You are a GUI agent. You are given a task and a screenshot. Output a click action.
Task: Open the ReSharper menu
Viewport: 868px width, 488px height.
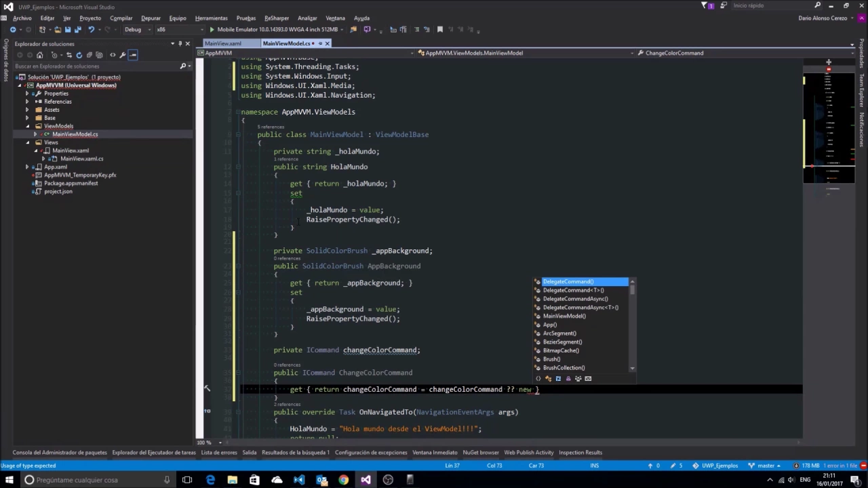pos(277,18)
